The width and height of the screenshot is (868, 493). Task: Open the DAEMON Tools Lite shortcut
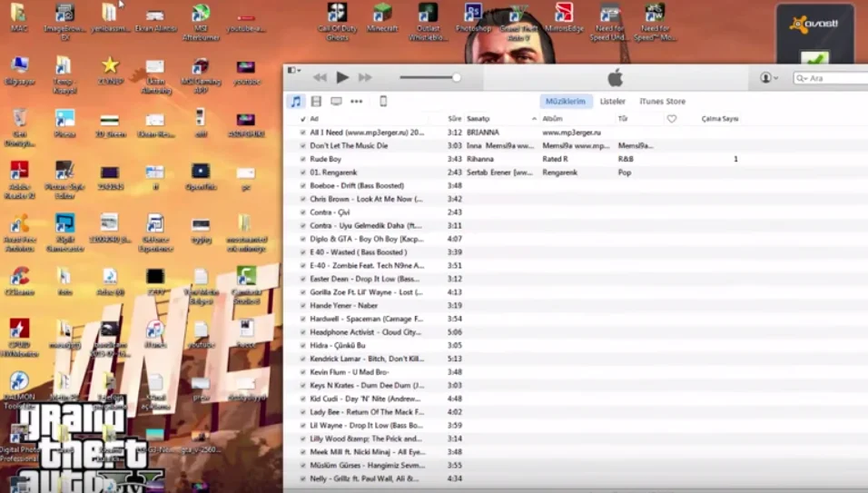pyautogui.click(x=19, y=390)
